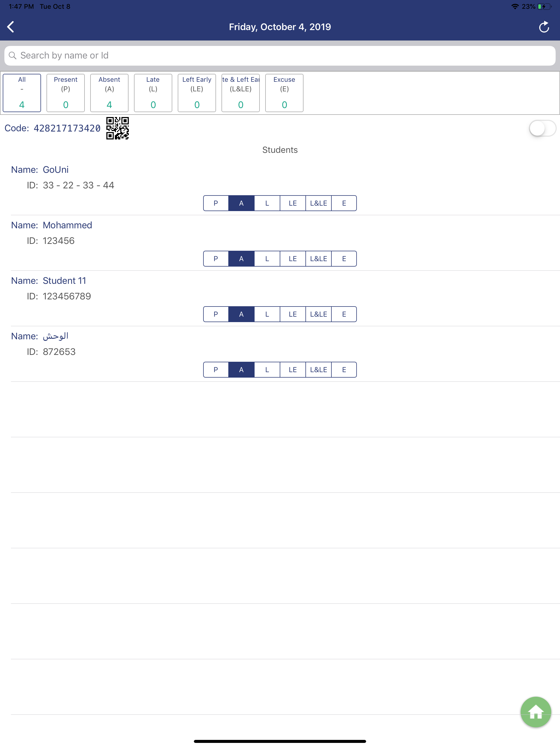Mark Student 11 as Excused (E)
This screenshot has width=560, height=747.
point(344,314)
